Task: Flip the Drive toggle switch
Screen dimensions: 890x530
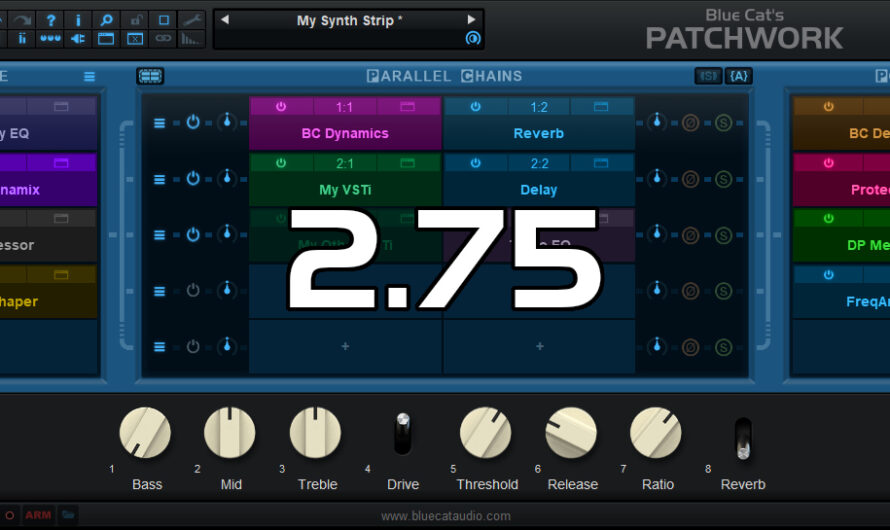Action: click(x=402, y=434)
